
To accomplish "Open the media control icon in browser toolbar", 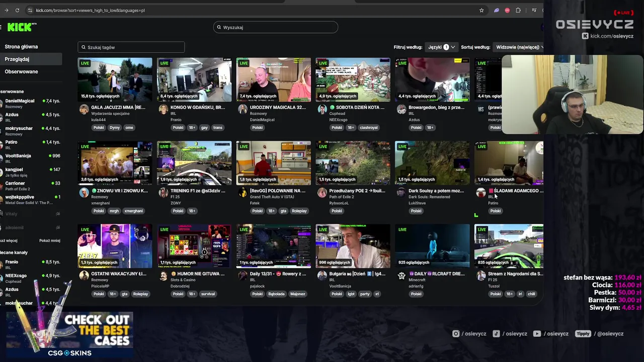I will click(x=534, y=10).
